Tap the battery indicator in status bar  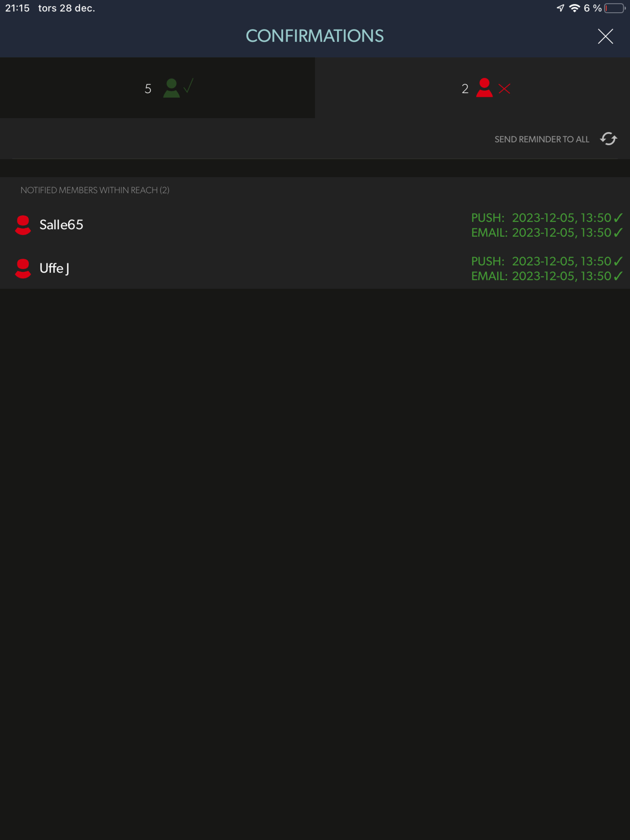614,8
